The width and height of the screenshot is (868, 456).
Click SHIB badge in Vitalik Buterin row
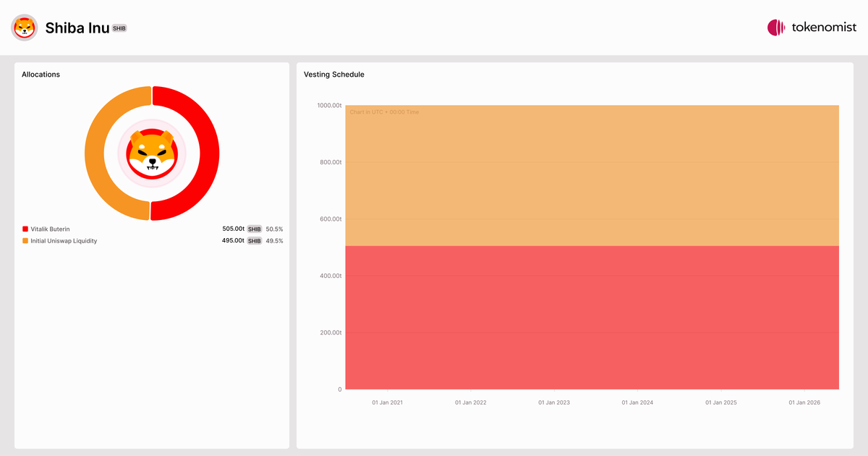[255, 229]
